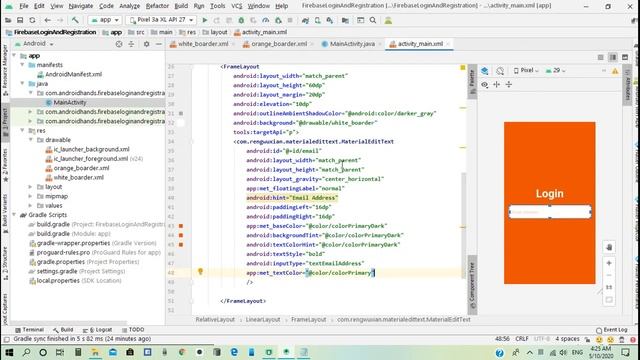Click the Back navigation arrow
Image resolution: width=640 pixels, height=360 pixels.
point(48,20)
